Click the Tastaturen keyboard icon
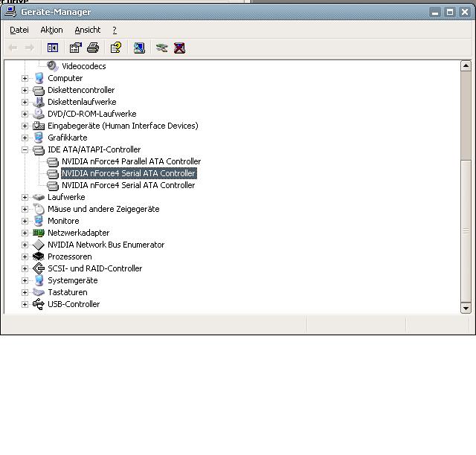 (x=39, y=292)
